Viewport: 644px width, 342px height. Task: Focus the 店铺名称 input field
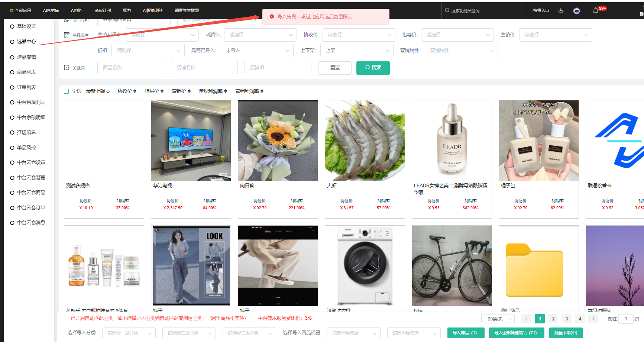[x=204, y=68]
